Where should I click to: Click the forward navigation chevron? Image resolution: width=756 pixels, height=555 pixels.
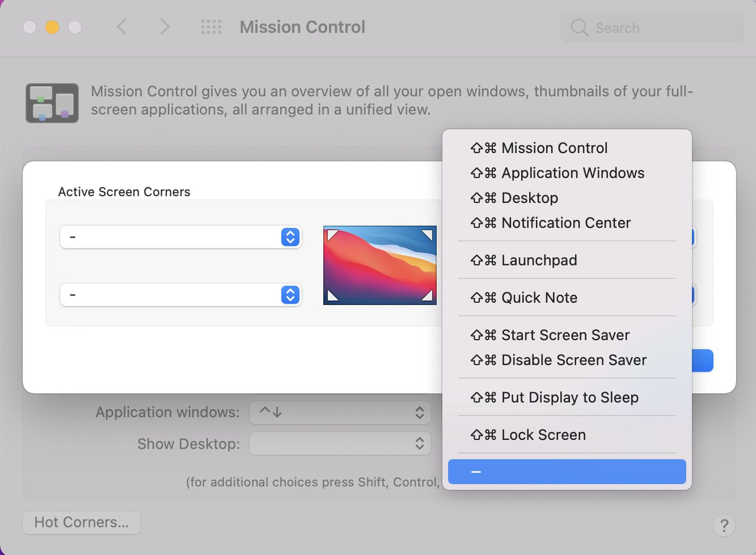(164, 27)
